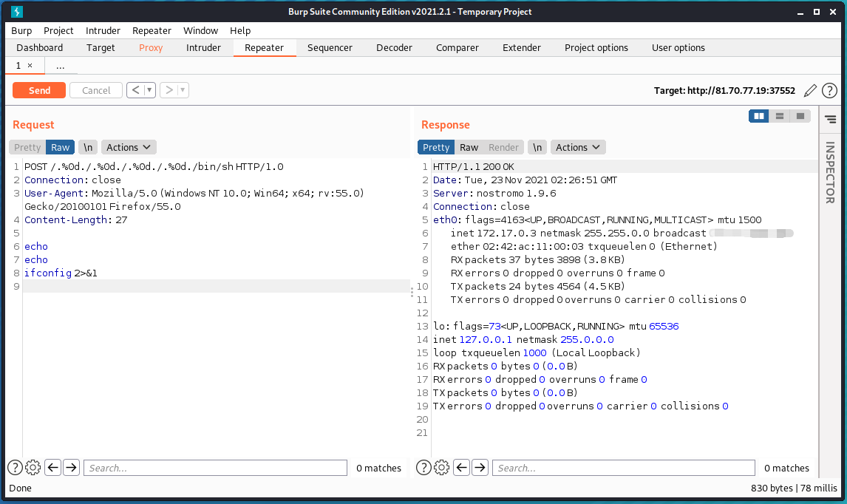
Task: Open the Help menu
Action: tap(240, 31)
